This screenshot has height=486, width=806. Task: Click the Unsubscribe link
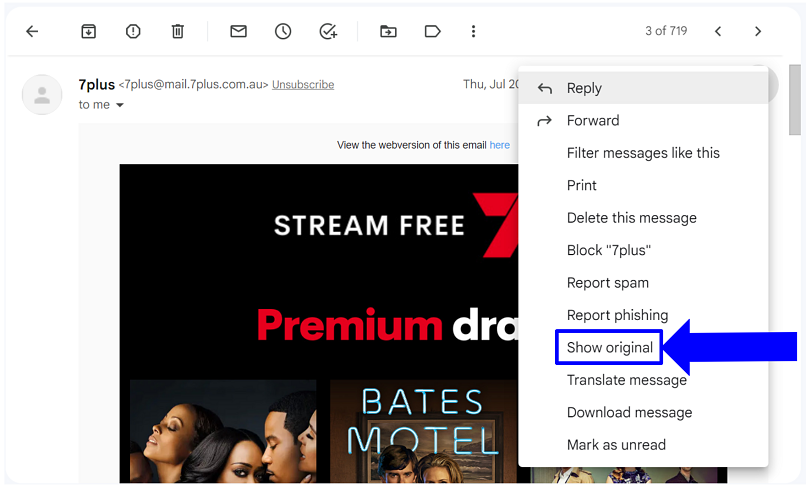coord(303,84)
